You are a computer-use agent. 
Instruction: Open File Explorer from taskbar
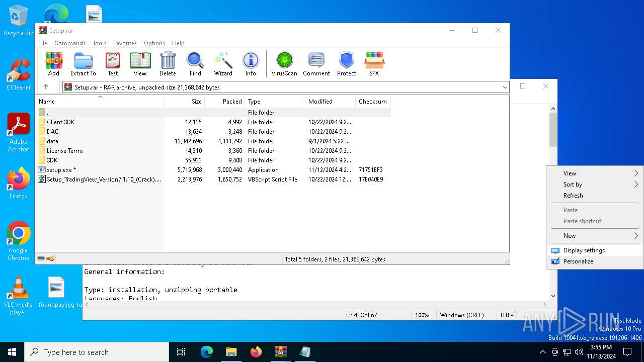pos(231,352)
